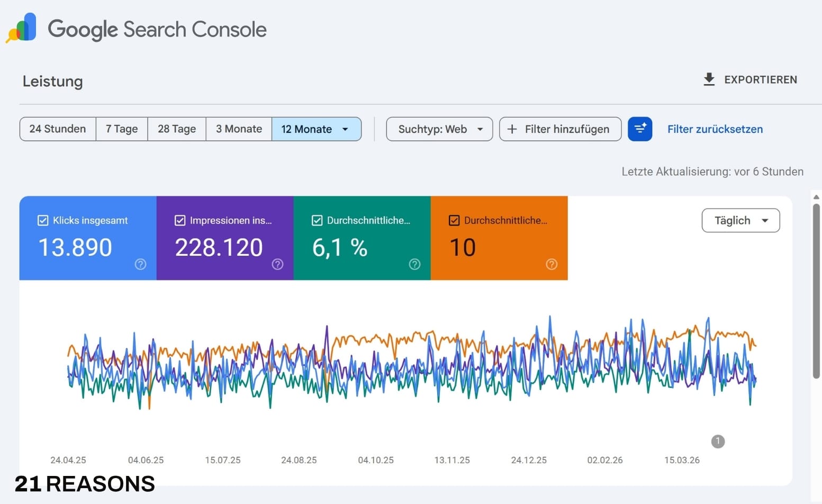822x504 pixels.
Task: Click the average position value 10
Action: point(463,247)
